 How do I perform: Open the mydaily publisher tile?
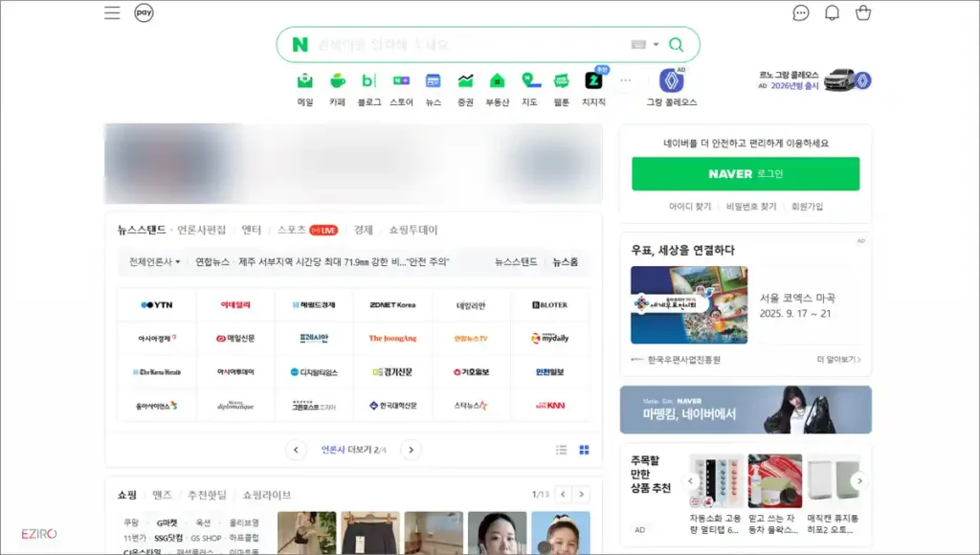[x=550, y=338]
